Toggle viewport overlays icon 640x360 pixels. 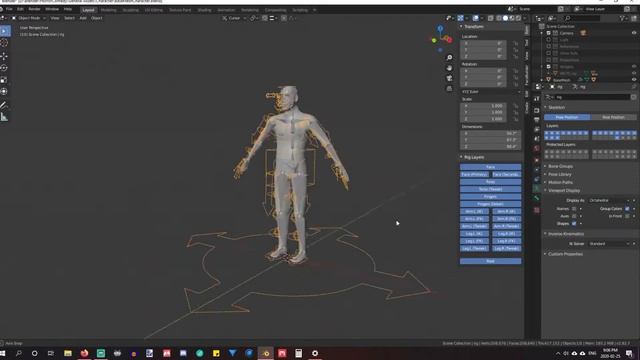(476, 18)
